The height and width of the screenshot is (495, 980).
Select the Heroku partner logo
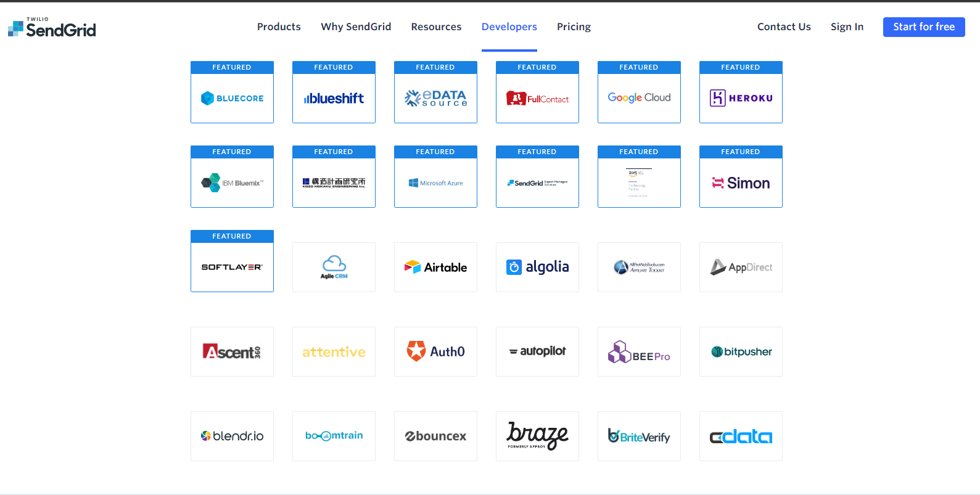pos(741,98)
